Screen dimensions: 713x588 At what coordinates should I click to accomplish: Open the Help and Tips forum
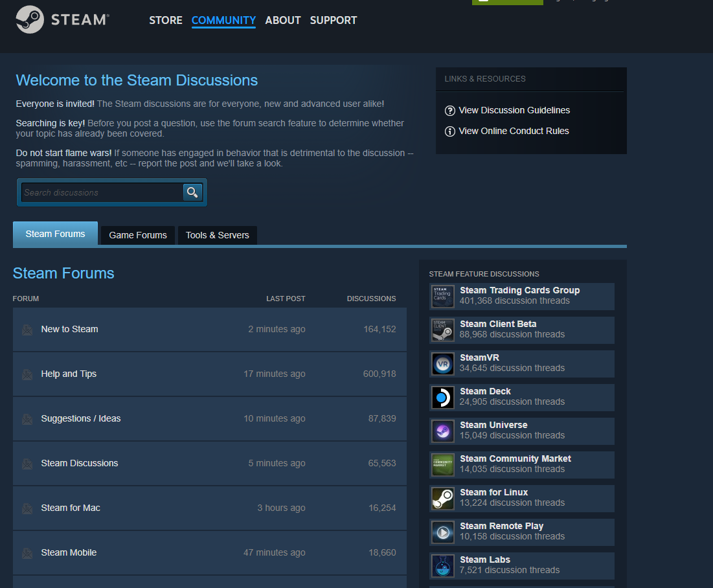[69, 374]
